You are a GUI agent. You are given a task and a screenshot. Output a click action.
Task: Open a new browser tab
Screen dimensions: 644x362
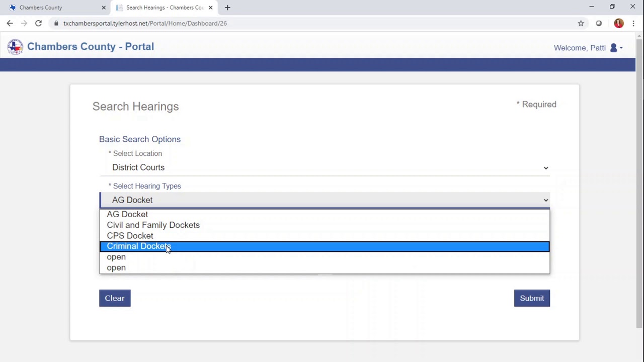click(x=227, y=8)
